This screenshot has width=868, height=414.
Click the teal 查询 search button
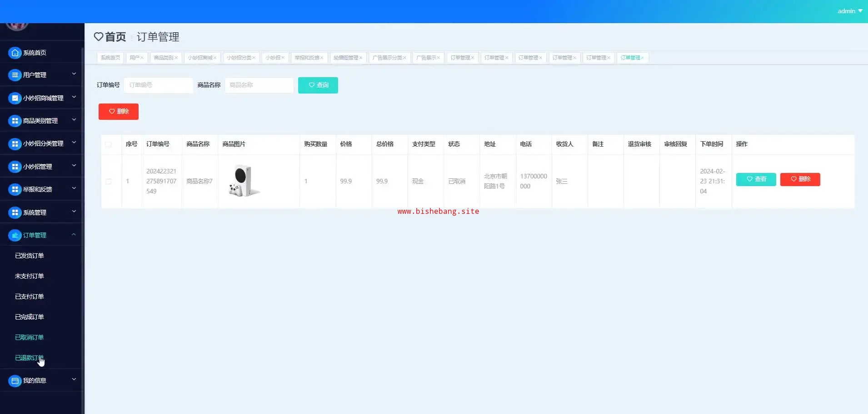[x=318, y=85]
